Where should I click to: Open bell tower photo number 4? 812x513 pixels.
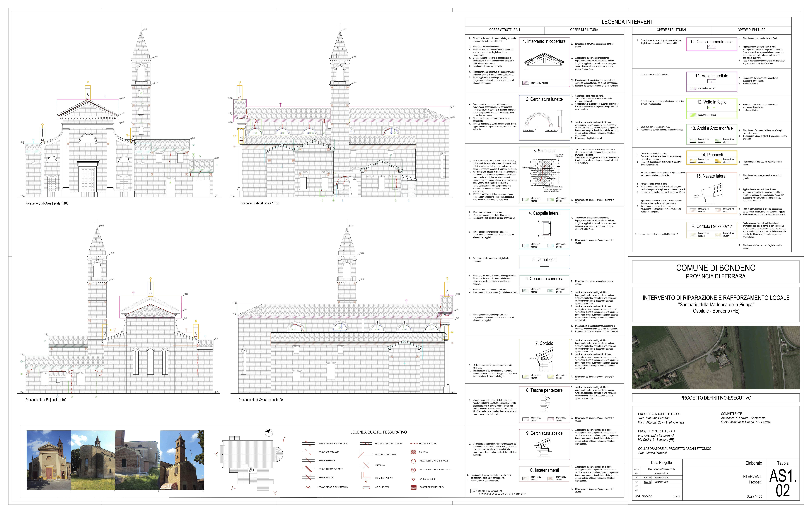point(182,460)
